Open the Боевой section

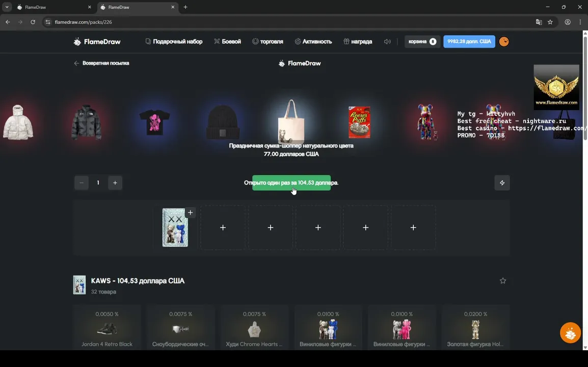click(227, 42)
